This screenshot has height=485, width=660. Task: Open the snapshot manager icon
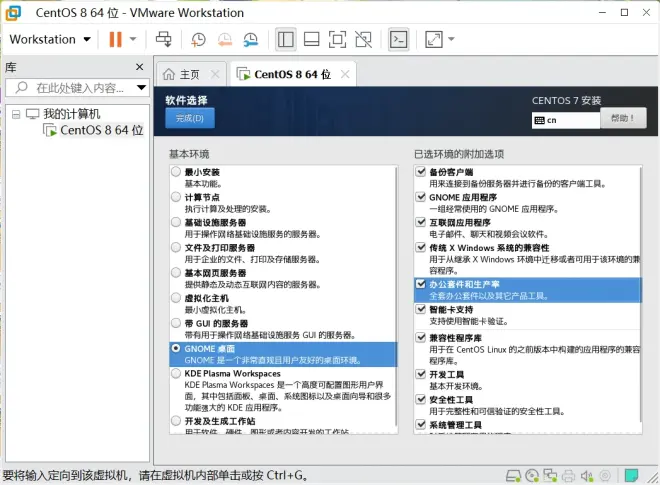pos(251,40)
